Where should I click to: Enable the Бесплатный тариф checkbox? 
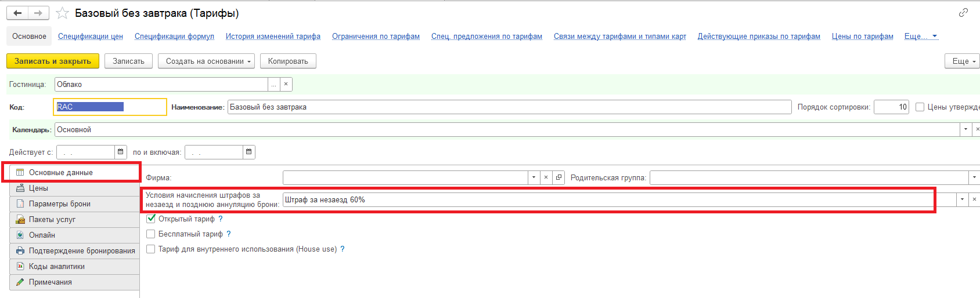point(151,234)
